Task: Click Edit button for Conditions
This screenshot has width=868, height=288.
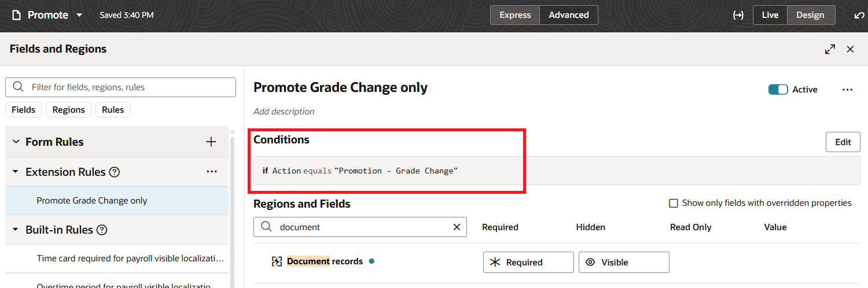Action: tap(843, 142)
